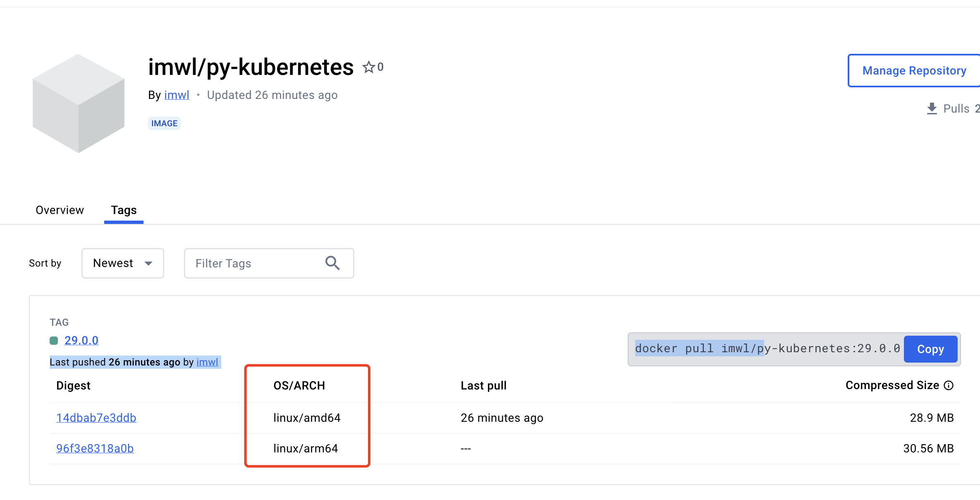
Task: Click the OS/ARCH column header
Action: (299, 385)
